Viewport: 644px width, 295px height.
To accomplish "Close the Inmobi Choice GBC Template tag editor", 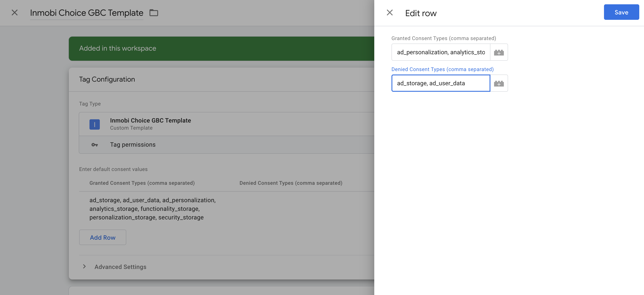I will [14, 12].
